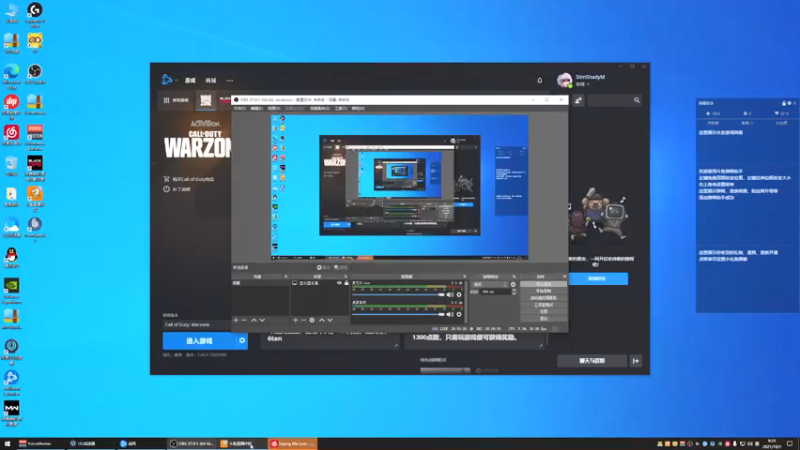Switch to VoiceMeeter in the taskbar
Viewport: 800px width, 450px height.
tap(40, 444)
